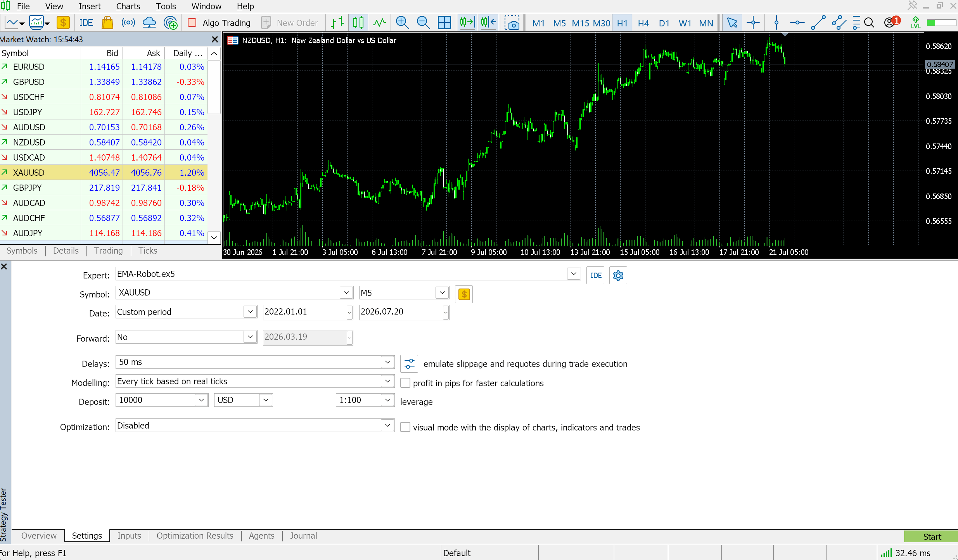Expand the Expert selection dropdown
The image size is (958, 560).
(573, 273)
